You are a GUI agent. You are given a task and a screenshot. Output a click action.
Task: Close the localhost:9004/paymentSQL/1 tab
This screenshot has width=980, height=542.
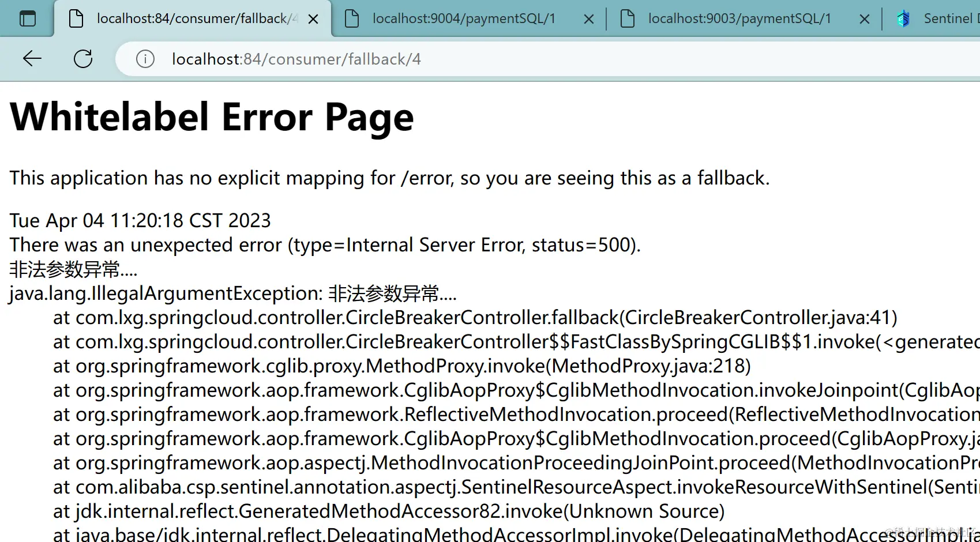[x=589, y=19]
